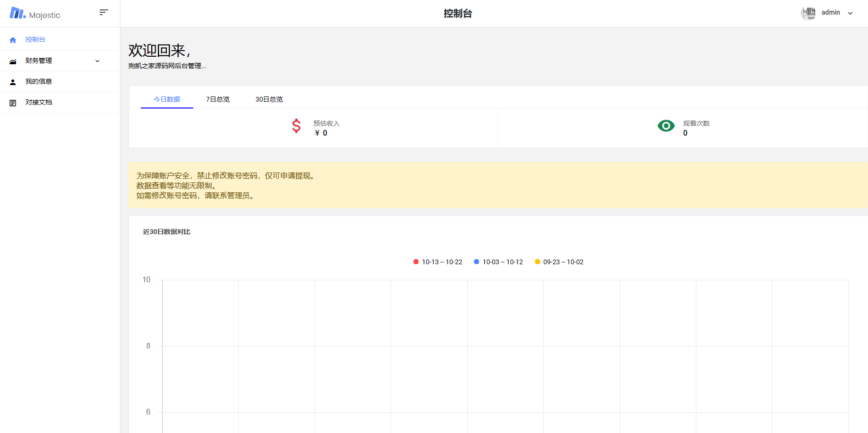868x433 pixels.
Task: Click the finance management chart icon
Action: [13, 61]
